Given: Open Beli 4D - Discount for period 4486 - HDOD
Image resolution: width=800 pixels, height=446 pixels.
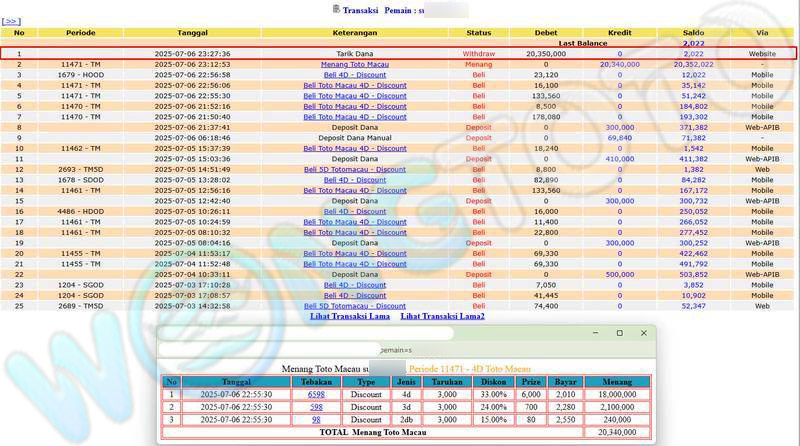Looking at the screenshot, I should tap(355, 211).
